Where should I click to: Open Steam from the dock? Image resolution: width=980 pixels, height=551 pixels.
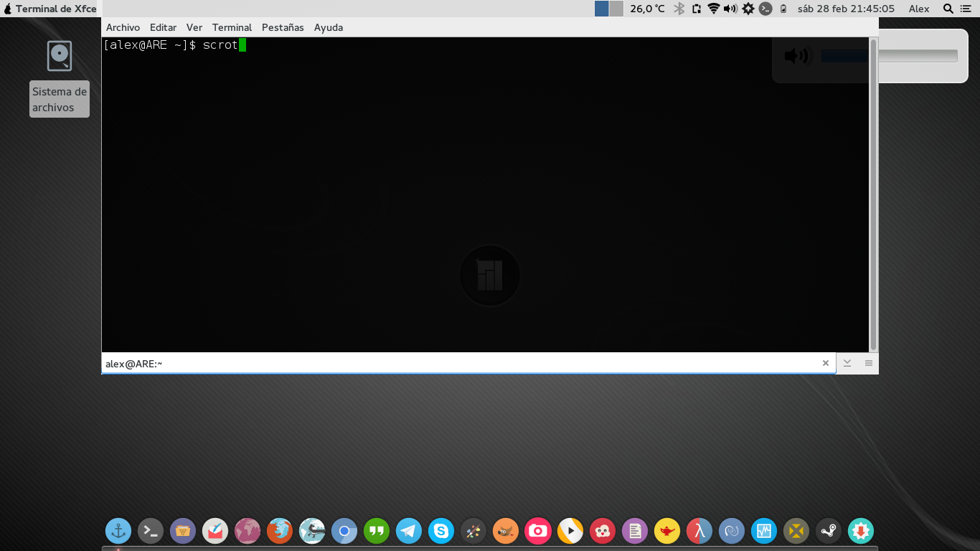click(829, 531)
